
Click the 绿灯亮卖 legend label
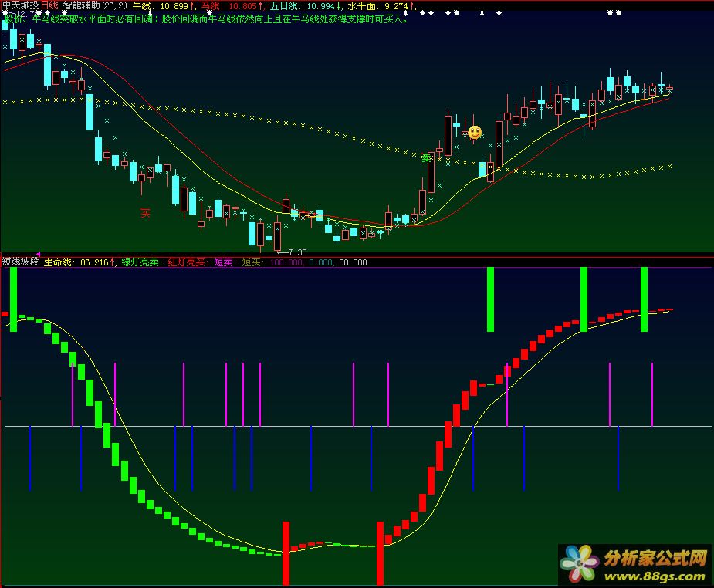point(141,262)
